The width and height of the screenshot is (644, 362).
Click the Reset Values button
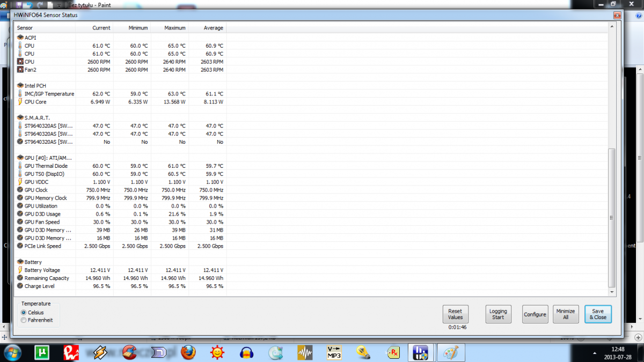click(x=455, y=314)
